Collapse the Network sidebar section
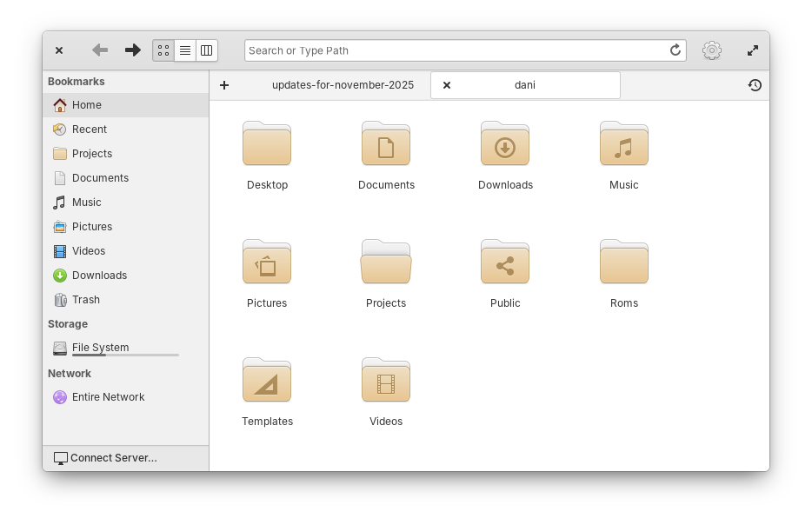The height and width of the screenshot is (525, 812). point(70,373)
